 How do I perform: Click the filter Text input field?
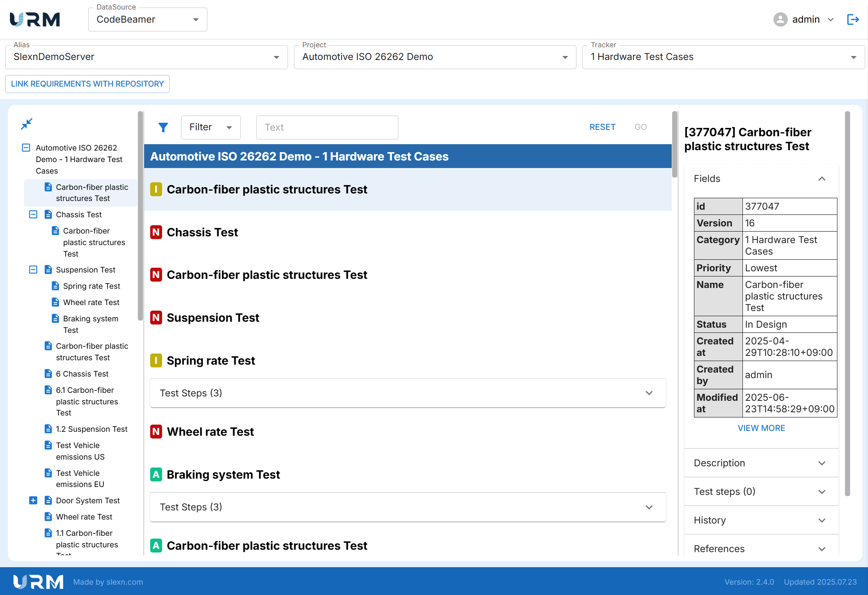pyautogui.click(x=327, y=127)
